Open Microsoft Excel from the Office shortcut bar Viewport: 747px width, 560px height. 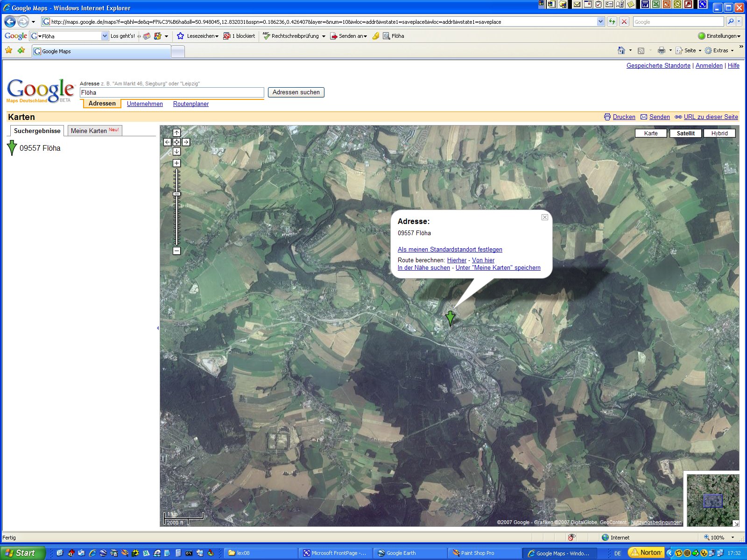click(x=655, y=4)
